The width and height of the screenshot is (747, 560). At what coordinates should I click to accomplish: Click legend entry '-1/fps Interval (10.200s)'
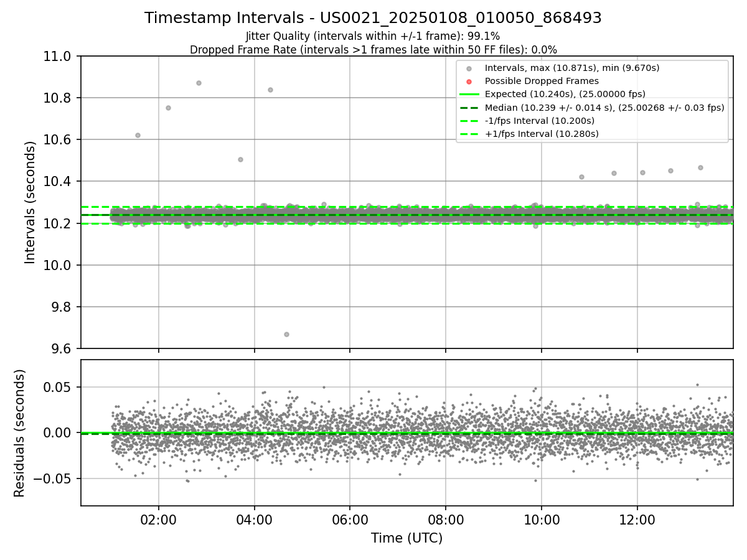pyautogui.click(x=539, y=121)
